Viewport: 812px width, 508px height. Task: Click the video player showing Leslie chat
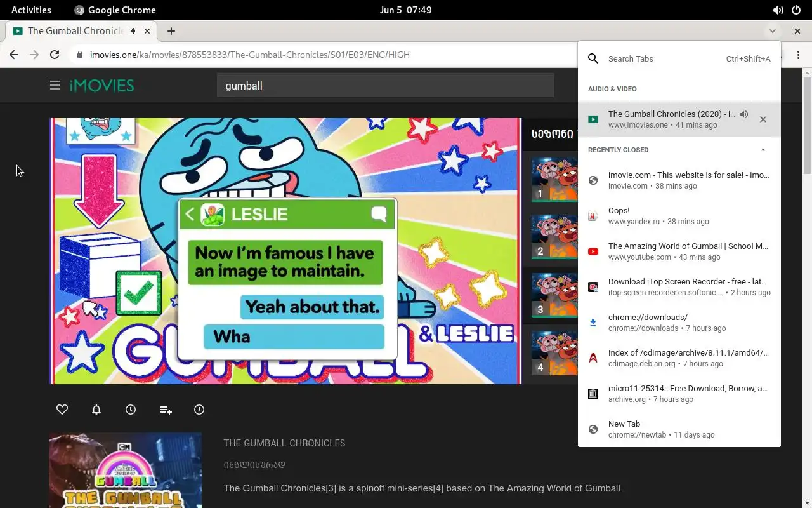click(285, 251)
